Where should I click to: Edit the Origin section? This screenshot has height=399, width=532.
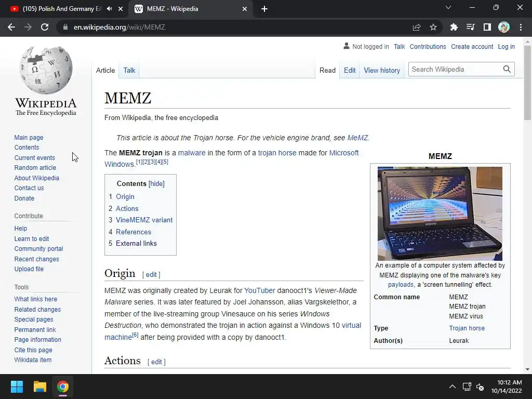[151, 274]
